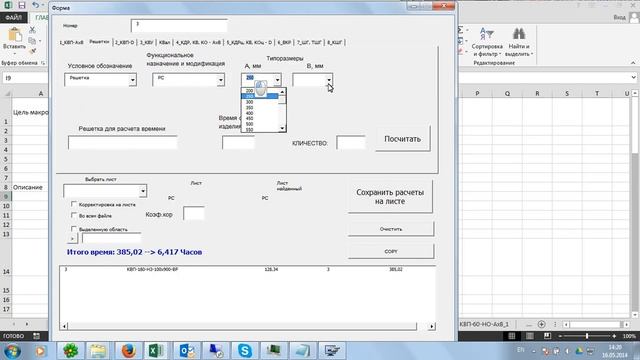Switch to the 1_КВП-АхВ tab
Screen dimensions: 640x360
coord(71,42)
